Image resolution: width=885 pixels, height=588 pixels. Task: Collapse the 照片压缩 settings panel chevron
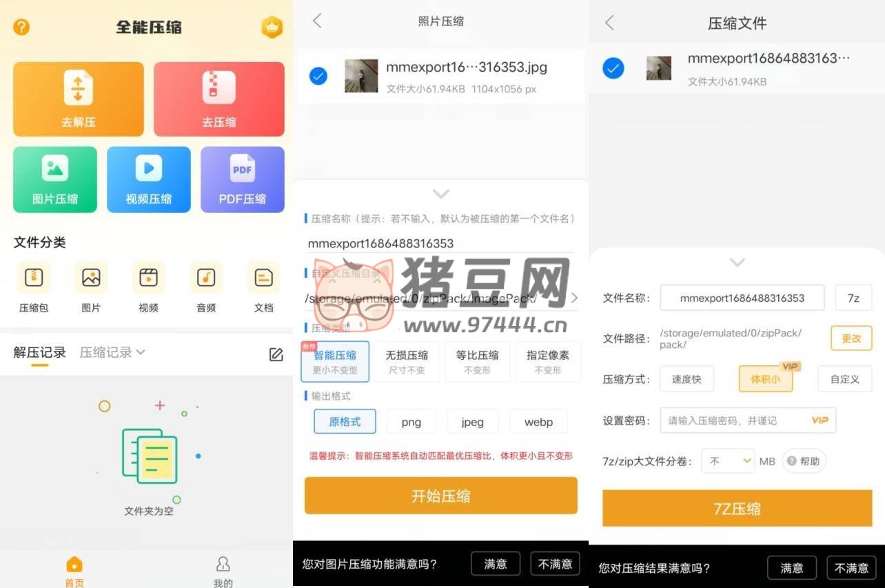click(441, 194)
